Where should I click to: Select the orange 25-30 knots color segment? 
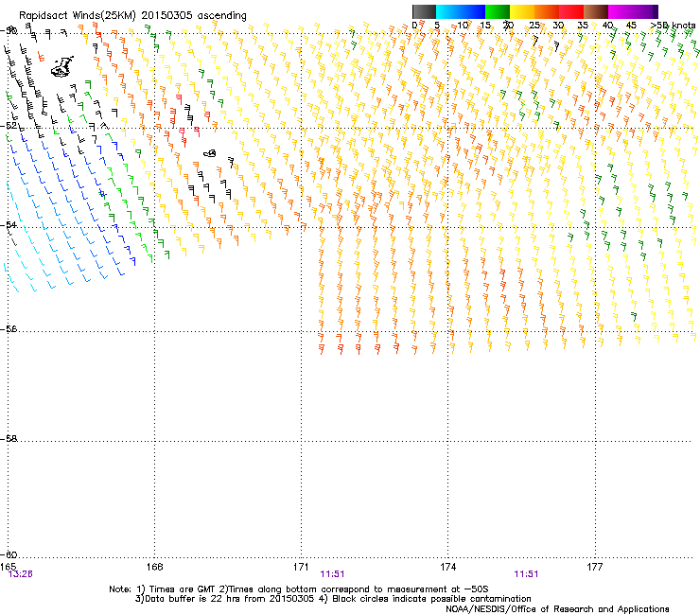547,11
